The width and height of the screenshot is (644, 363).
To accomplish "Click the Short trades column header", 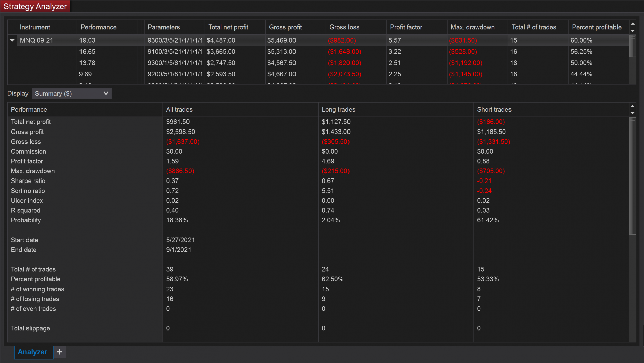I will (x=494, y=110).
